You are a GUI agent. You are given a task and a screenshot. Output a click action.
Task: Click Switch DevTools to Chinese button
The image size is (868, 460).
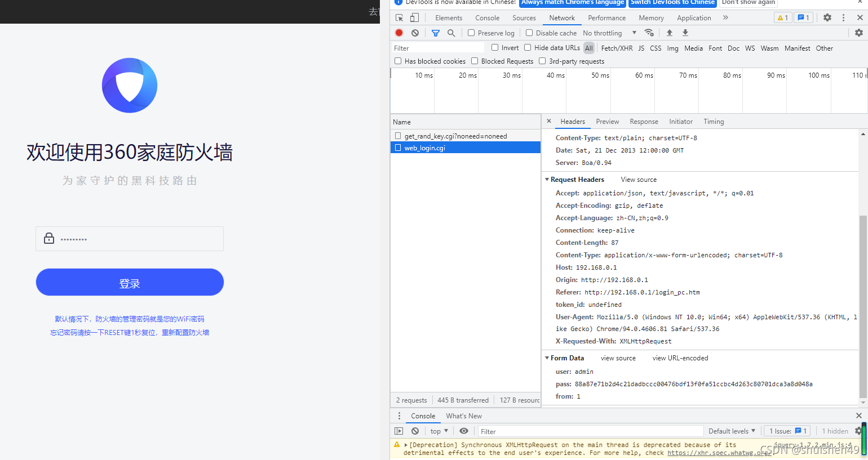(x=672, y=2)
